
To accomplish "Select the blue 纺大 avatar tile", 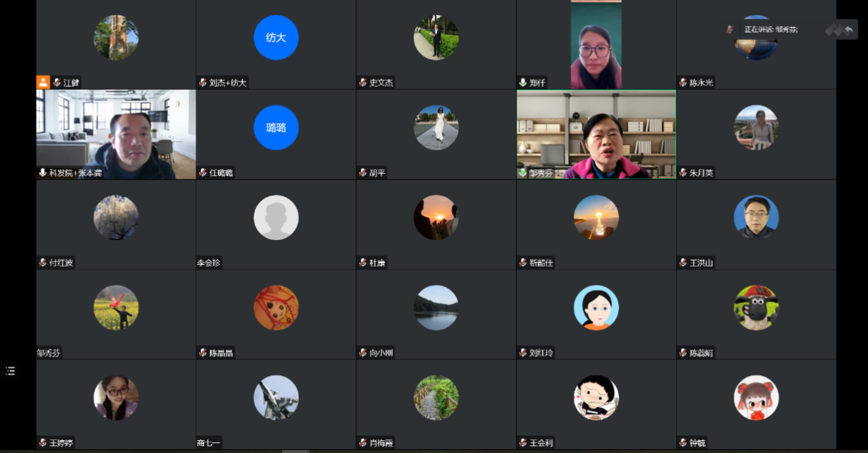I will tap(275, 38).
